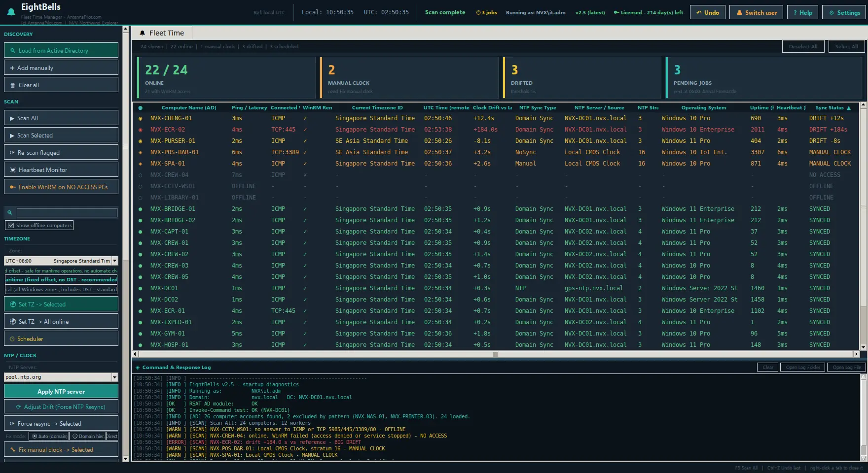Viewport: 868px width, 473px height.
Task: Click the magnifier icon on Load from Active Directory
Action: pyautogui.click(x=13, y=51)
